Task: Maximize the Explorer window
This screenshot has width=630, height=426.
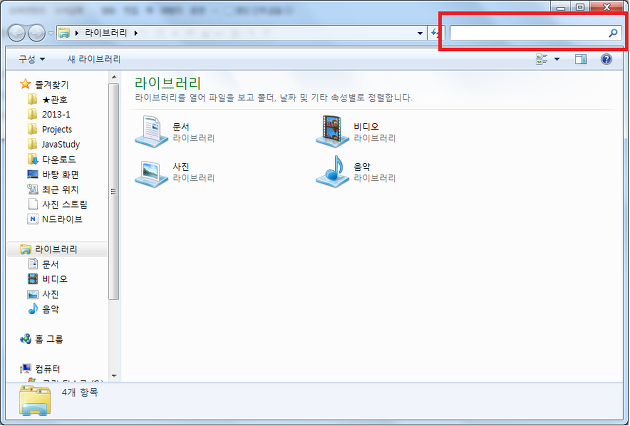Action: pyautogui.click(x=580, y=7)
